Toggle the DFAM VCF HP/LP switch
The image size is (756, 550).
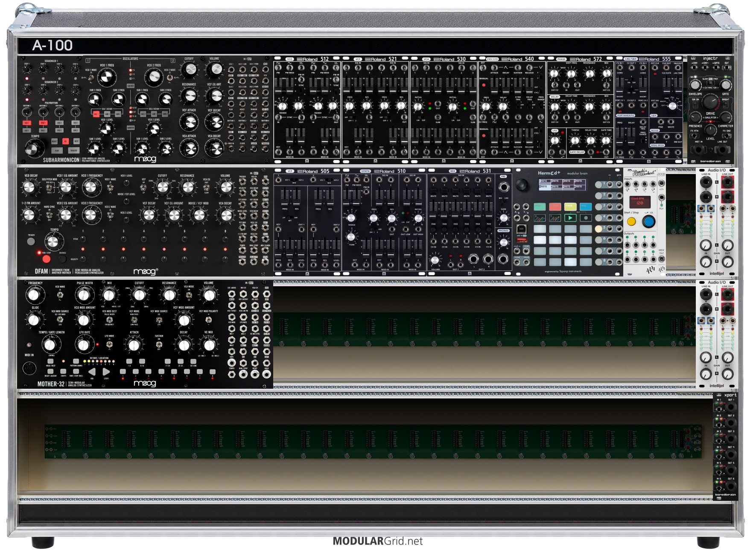click(x=144, y=187)
